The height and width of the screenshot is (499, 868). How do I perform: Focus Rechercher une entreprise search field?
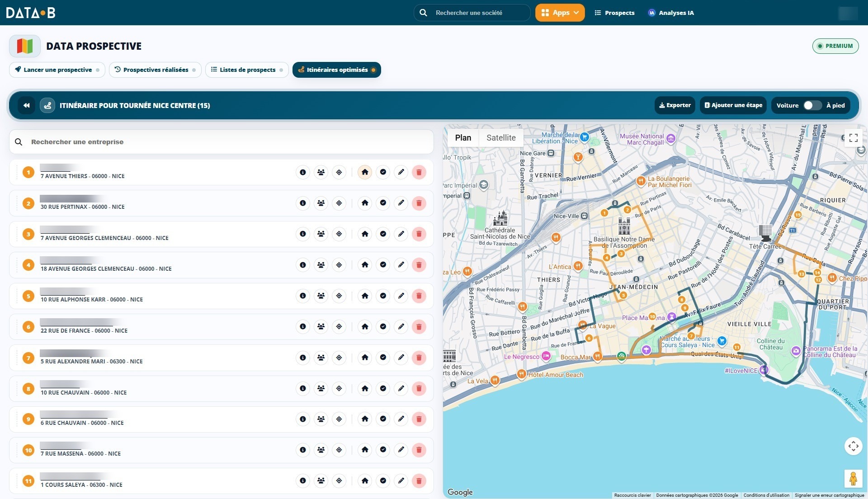coord(222,142)
